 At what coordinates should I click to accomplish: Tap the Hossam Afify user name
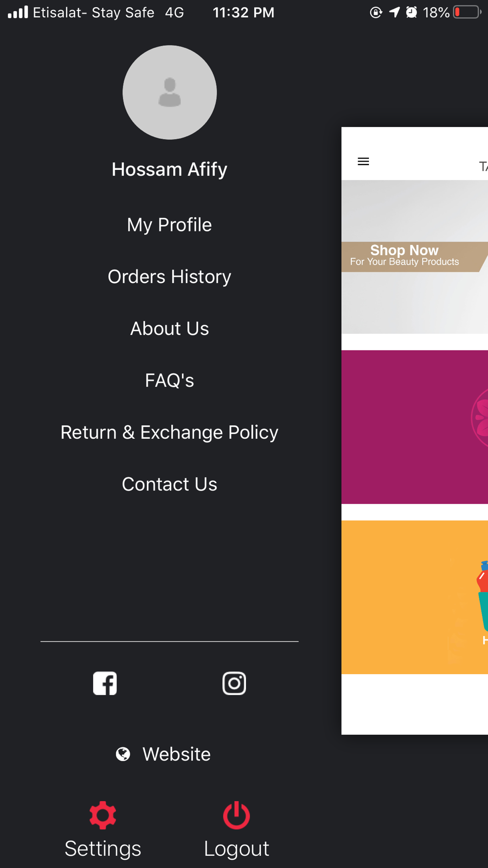point(169,169)
